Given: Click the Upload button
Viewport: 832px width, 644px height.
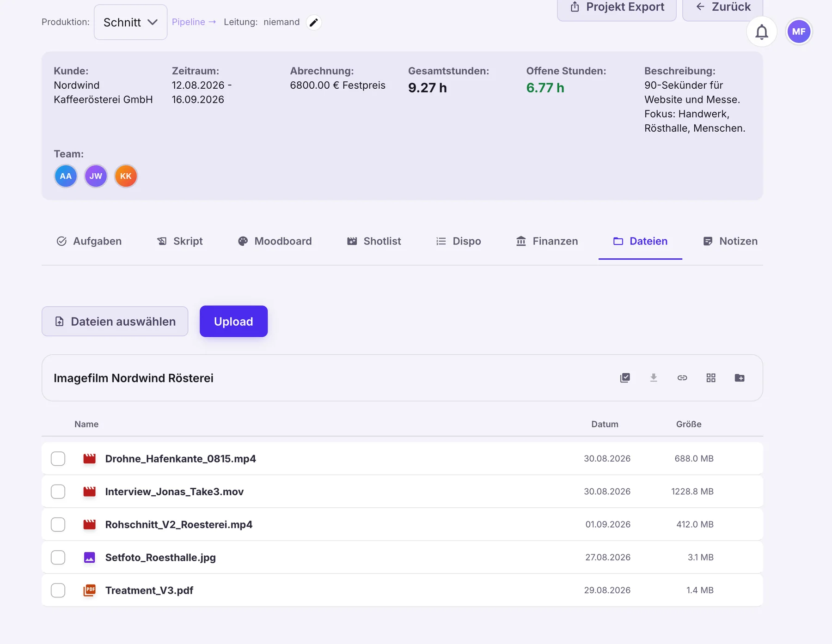Looking at the screenshot, I should [233, 322].
